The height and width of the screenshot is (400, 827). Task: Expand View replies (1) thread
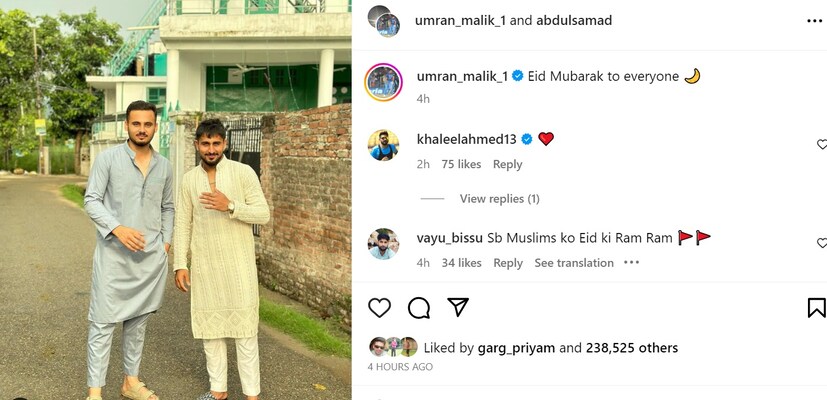(x=499, y=199)
